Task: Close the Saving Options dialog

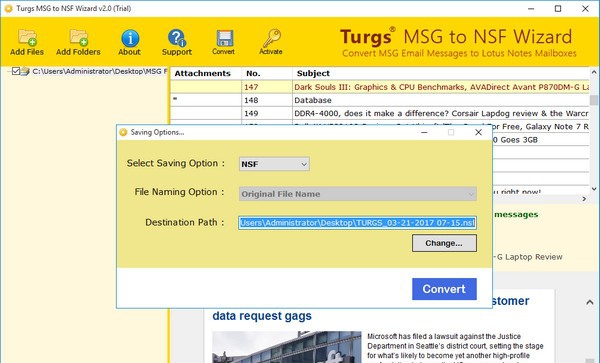Action: (478, 132)
